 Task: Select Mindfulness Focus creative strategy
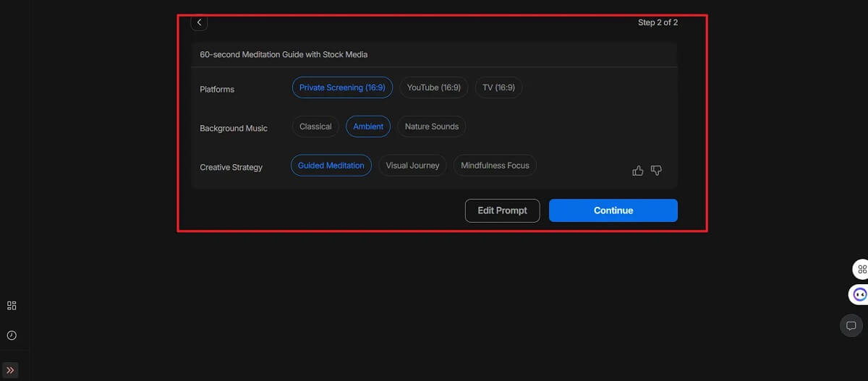pyautogui.click(x=495, y=166)
